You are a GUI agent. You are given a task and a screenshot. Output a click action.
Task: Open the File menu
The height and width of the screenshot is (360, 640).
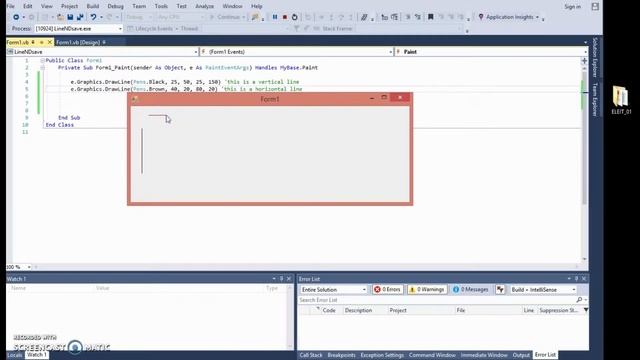11,6
